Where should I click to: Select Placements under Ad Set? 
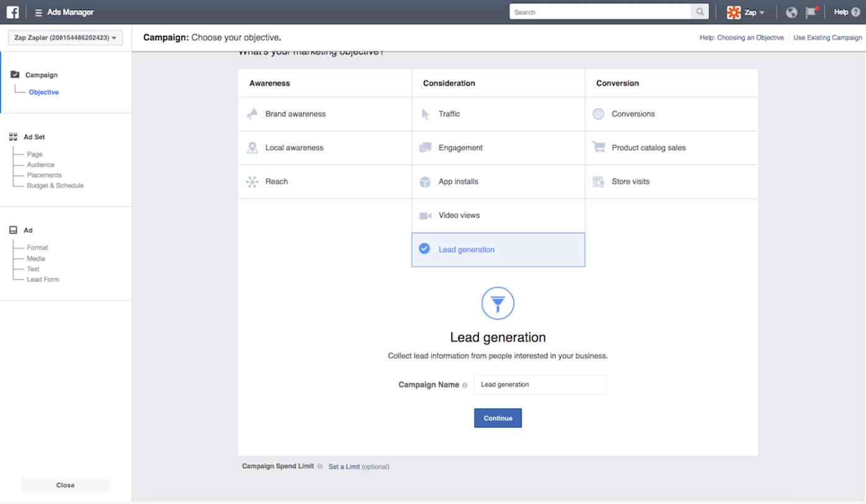(44, 175)
